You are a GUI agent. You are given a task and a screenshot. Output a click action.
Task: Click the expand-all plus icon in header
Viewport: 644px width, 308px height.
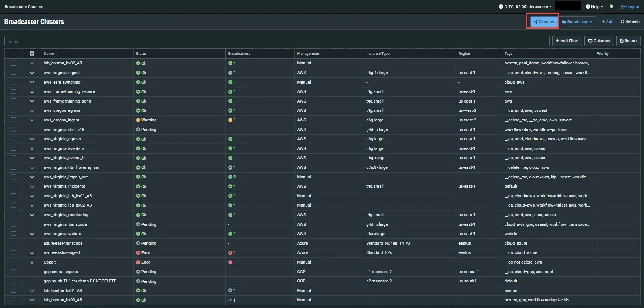point(32,54)
